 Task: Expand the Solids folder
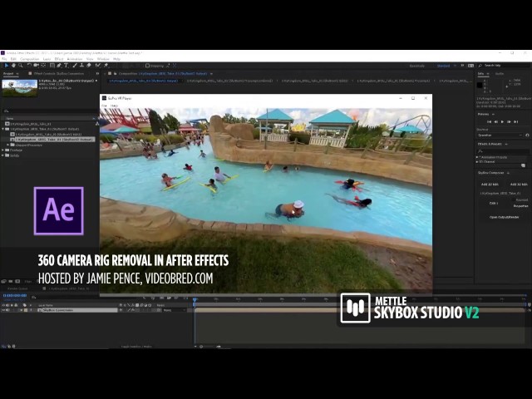[x=3, y=155]
